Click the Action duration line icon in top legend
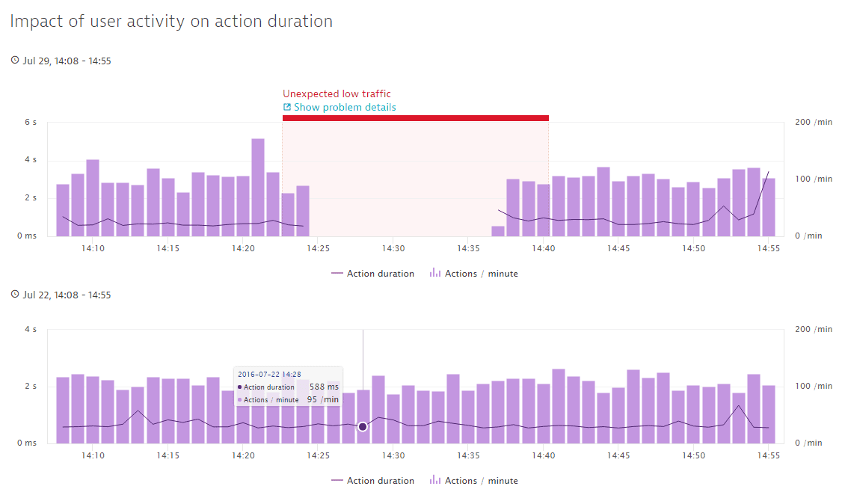 pos(337,274)
